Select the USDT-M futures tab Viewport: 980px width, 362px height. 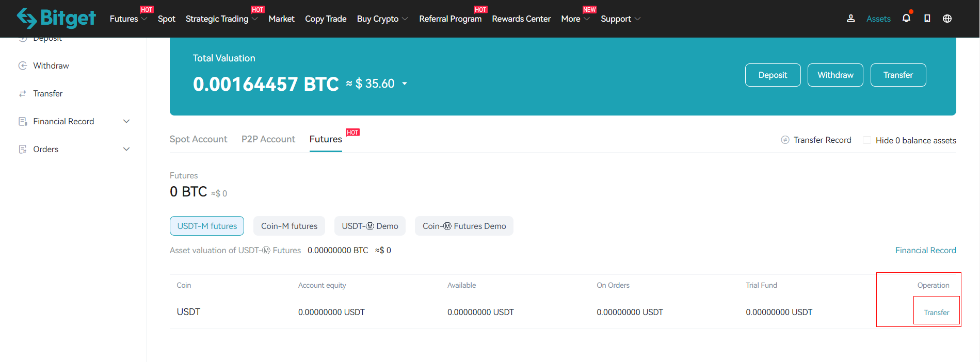tap(207, 226)
